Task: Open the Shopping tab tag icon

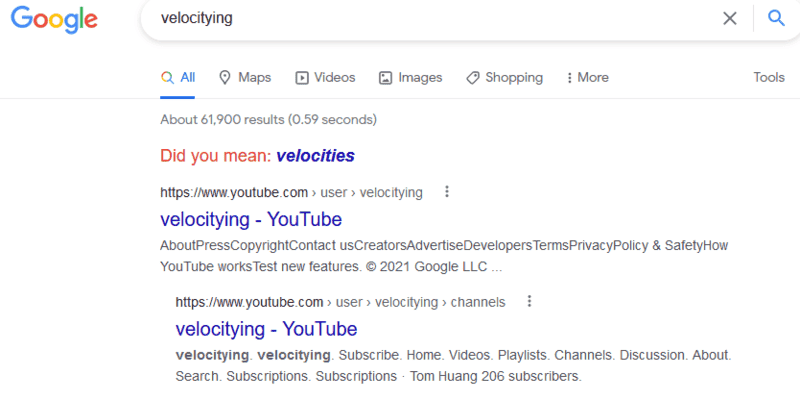Action: tap(473, 78)
